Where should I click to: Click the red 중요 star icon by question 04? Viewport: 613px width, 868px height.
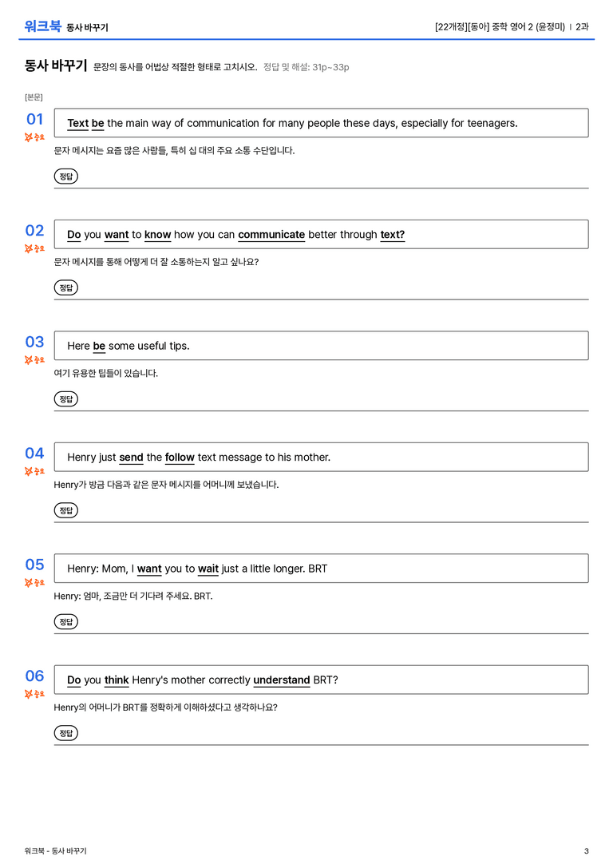click(29, 471)
